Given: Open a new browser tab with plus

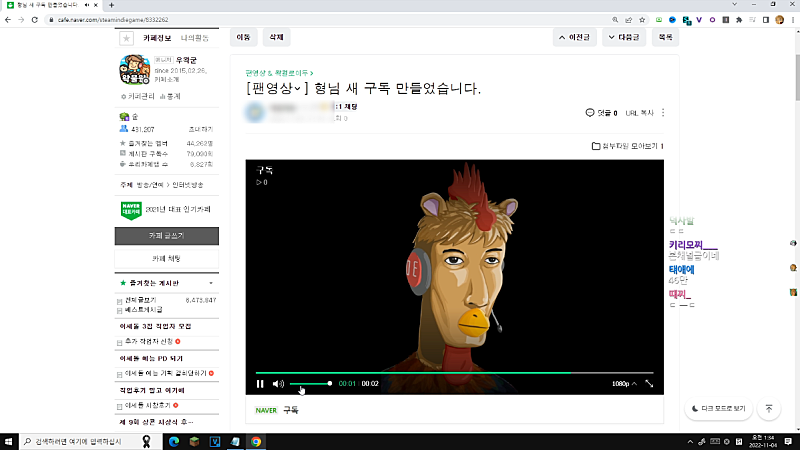Looking at the screenshot, I should 111,5.
